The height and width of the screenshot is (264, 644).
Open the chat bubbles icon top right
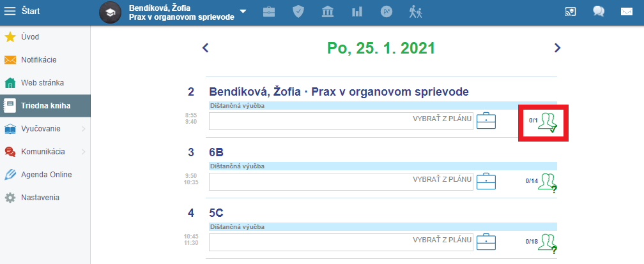point(599,11)
